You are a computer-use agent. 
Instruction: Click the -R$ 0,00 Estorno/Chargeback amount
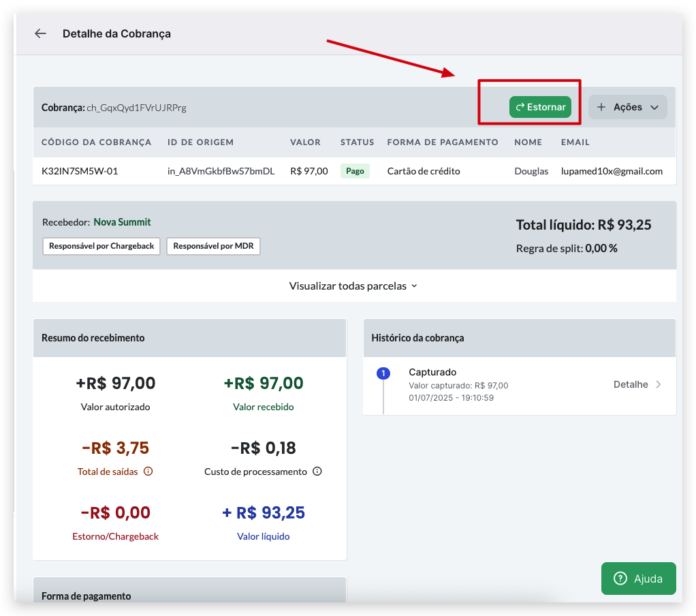coord(115,512)
